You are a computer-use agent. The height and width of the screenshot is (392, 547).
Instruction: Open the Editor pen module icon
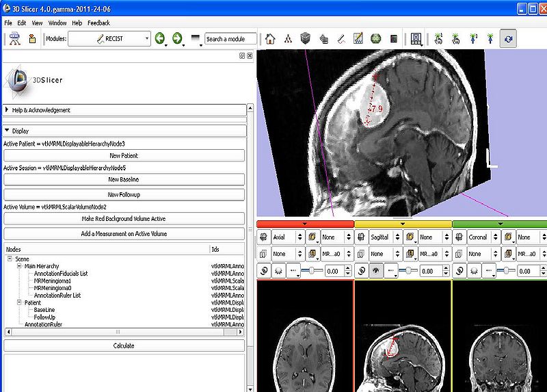point(341,39)
